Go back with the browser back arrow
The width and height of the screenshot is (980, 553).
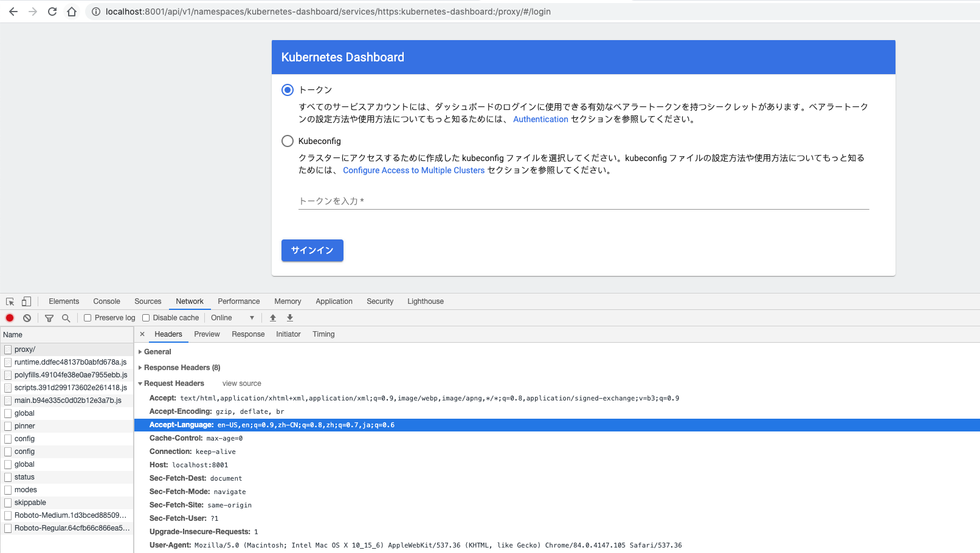click(13, 12)
